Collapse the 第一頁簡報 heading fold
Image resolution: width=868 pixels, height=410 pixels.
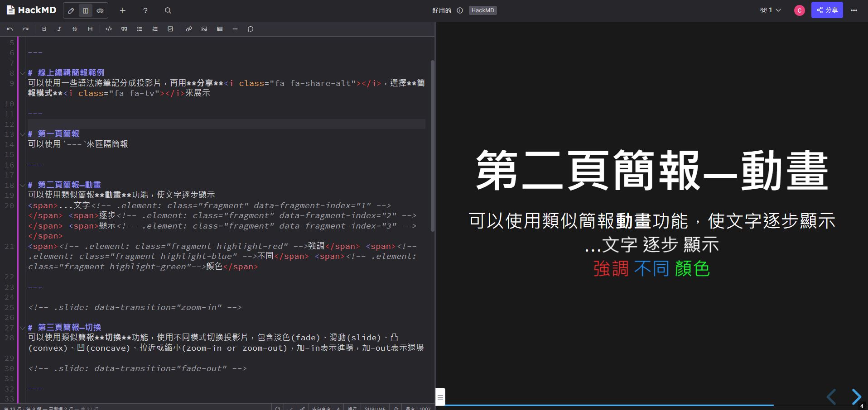coord(22,134)
